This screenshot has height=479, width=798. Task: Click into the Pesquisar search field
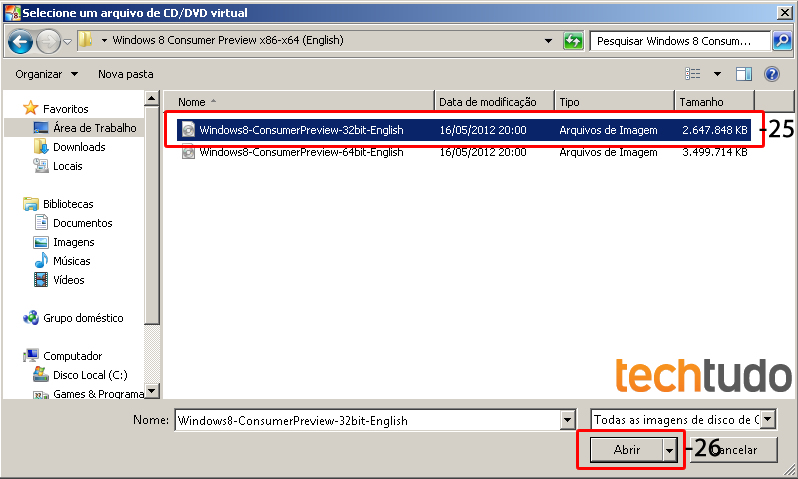coord(679,41)
